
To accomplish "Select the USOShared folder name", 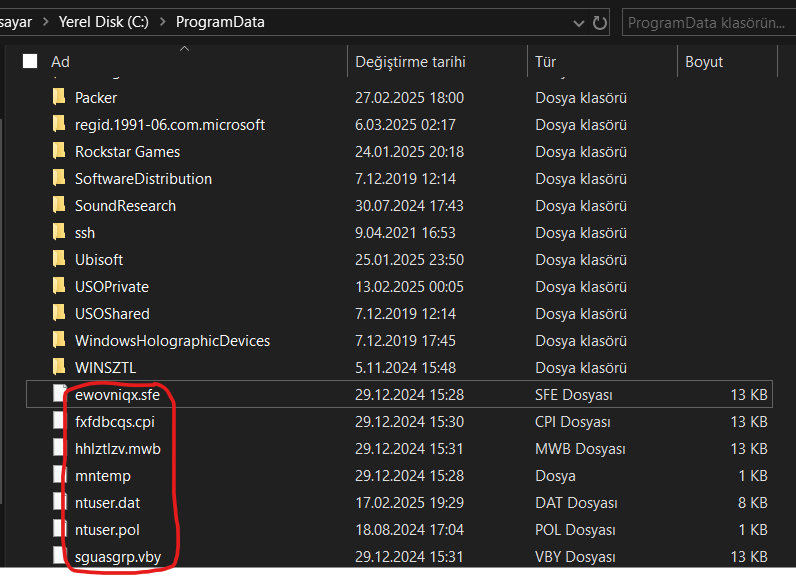I will (x=112, y=314).
